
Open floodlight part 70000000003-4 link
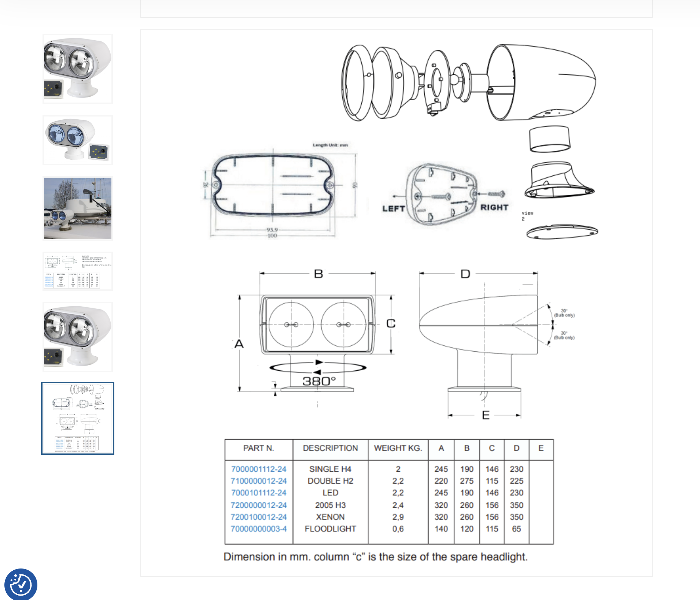pyautogui.click(x=258, y=529)
